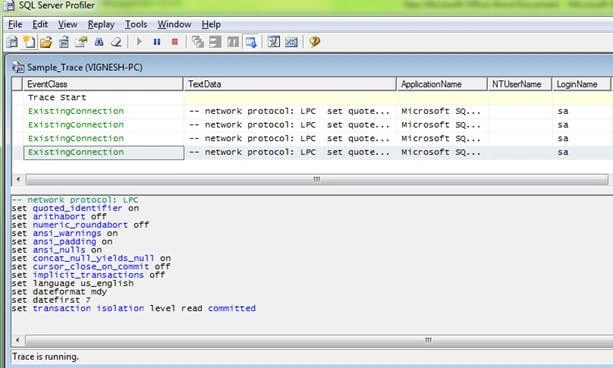The height and width of the screenshot is (368, 613).
Task: Open the Help menu
Action: pyautogui.click(x=211, y=24)
